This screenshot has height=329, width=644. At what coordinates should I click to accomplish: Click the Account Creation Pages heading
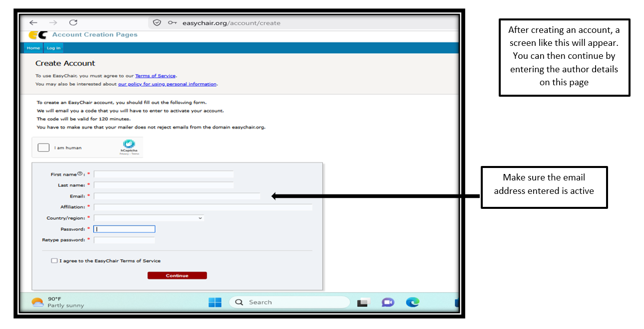click(x=95, y=34)
